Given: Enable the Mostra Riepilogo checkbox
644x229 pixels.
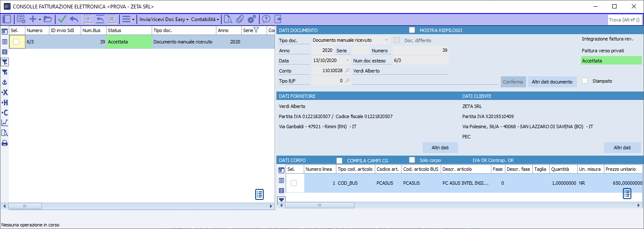Looking at the screenshot, I should tap(412, 30).
